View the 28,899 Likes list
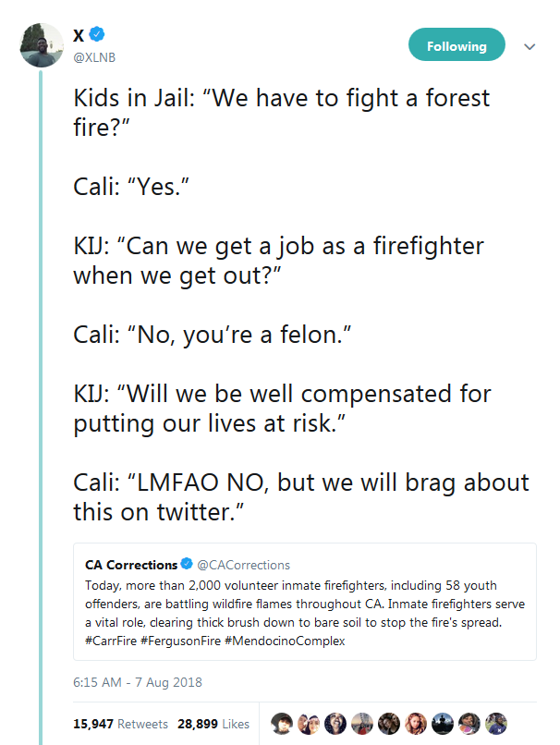This screenshot has height=745, width=560. tap(213, 724)
